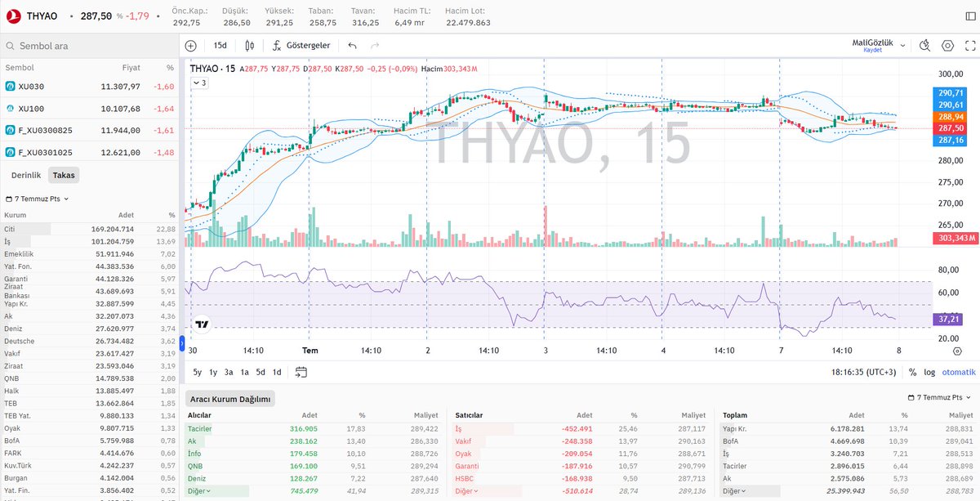Click the blue side panel collapse handle
The width and height of the screenshot is (980, 501).
pyautogui.click(x=181, y=343)
